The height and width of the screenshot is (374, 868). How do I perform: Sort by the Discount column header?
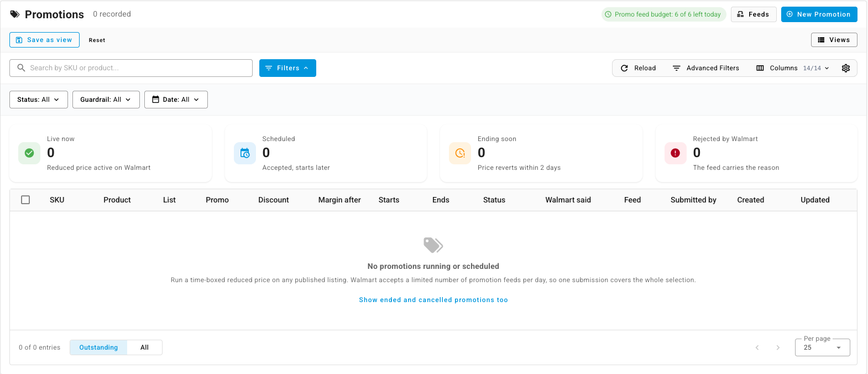coord(274,200)
